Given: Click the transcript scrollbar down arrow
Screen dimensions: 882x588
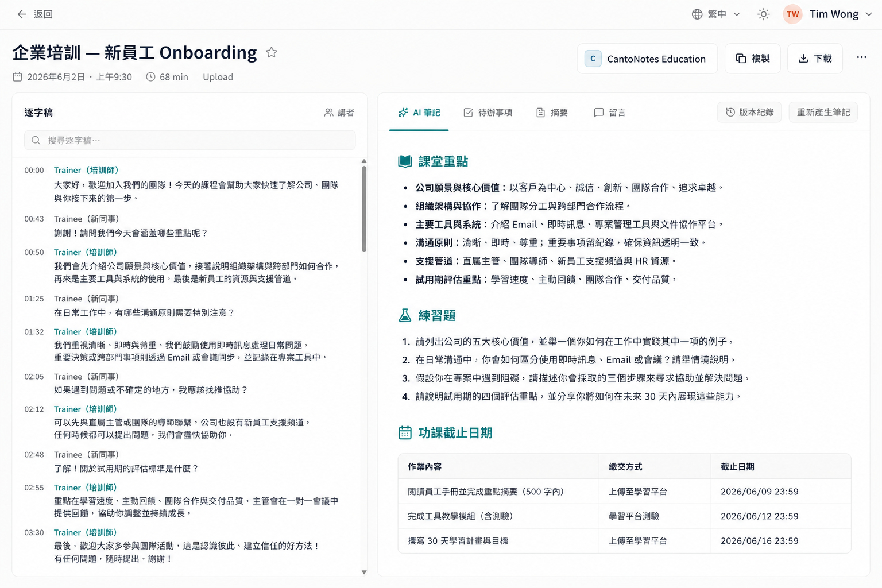Looking at the screenshot, I should pyautogui.click(x=364, y=572).
